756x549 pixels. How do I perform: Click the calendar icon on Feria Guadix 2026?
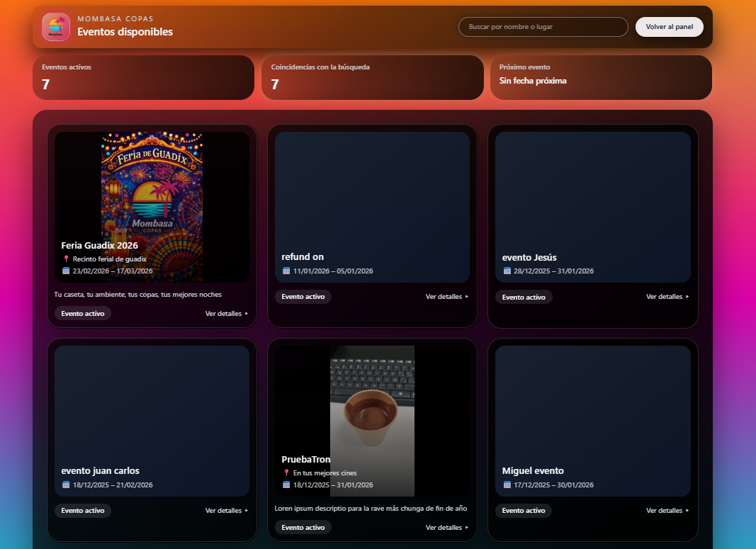click(65, 271)
